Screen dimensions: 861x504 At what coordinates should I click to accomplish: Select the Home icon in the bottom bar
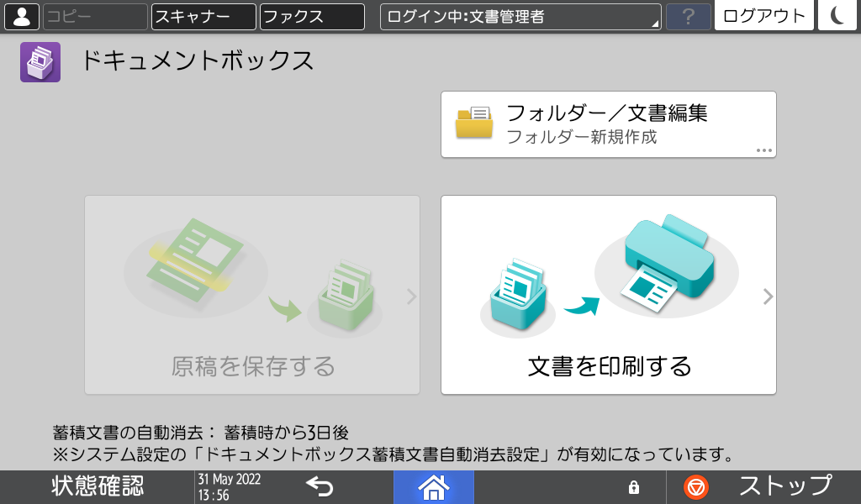(x=434, y=487)
